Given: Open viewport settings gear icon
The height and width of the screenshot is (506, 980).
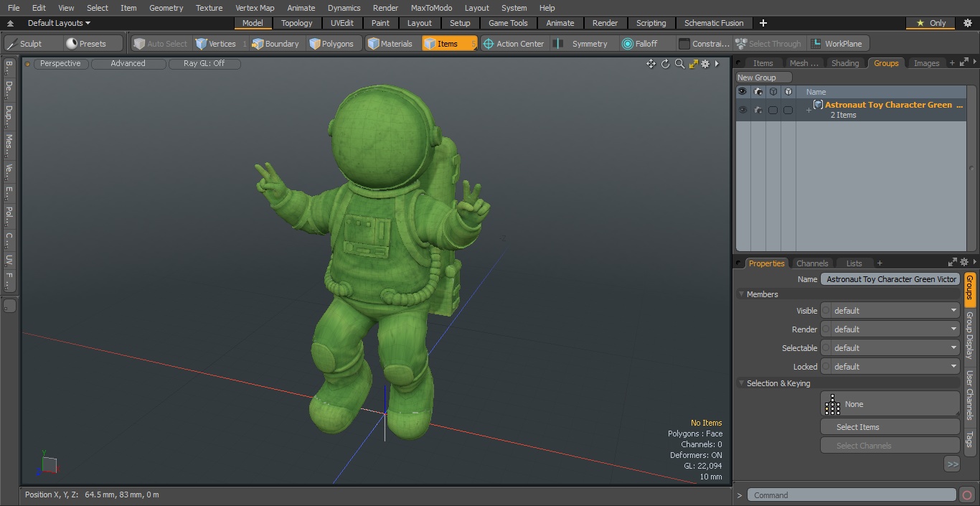Looking at the screenshot, I should (x=705, y=64).
